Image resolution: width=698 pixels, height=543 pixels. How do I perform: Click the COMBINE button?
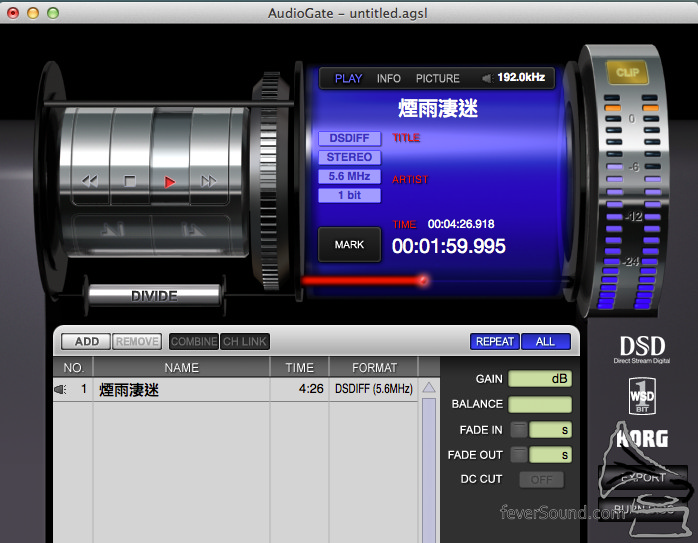pyautogui.click(x=194, y=341)
